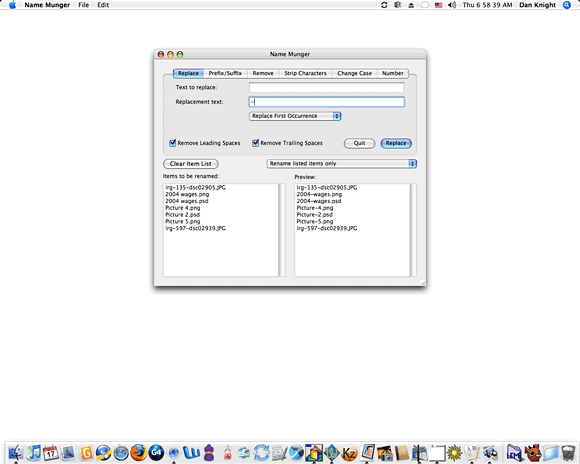
Task: Open Mail eagle stamp icon in Dock
Action: (68, 453)
